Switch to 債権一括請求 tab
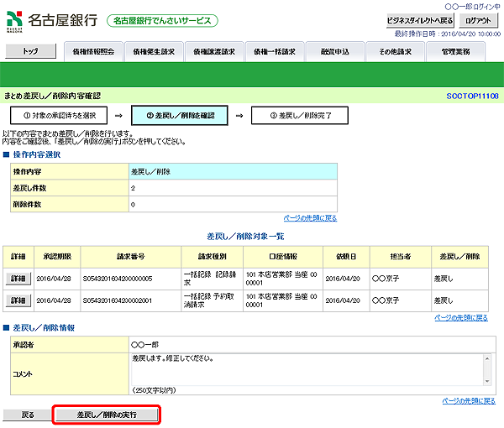Image resolution: width=504 pixels, height=428 pixels. 275,52
